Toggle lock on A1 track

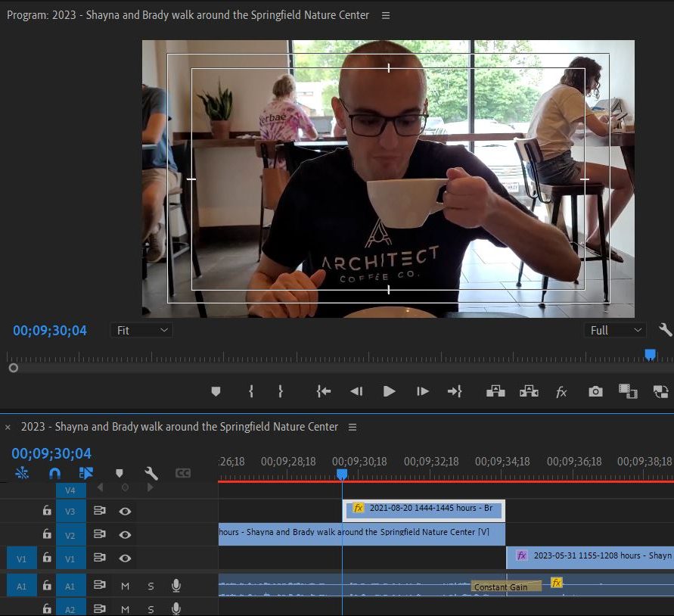[47, 585]
